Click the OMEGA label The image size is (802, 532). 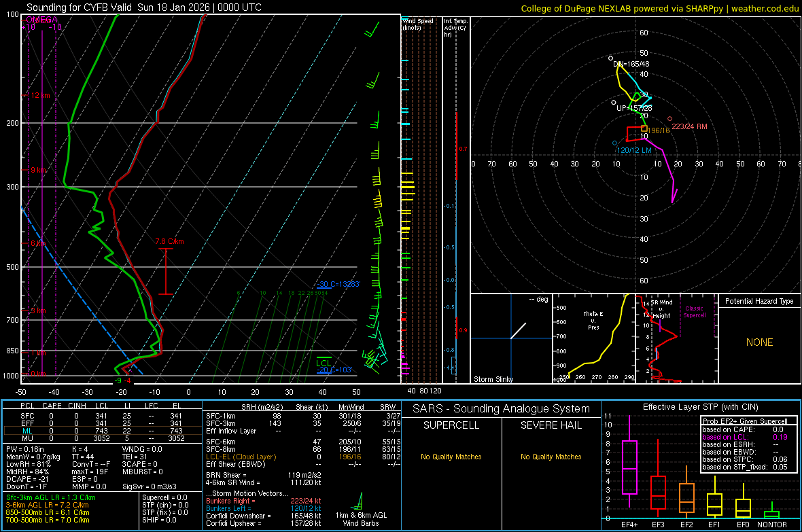[41, 20]
